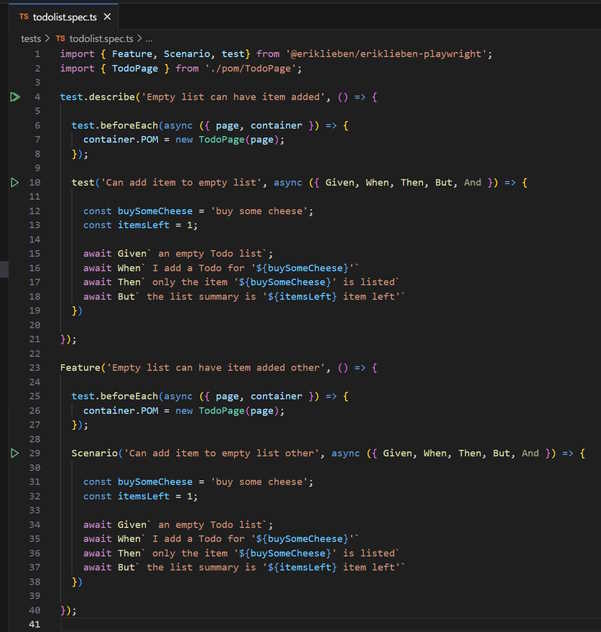Viewport: 601px width, 632px height.
Task: Click 'test.beforeEach' on line 25
Action: (115, 397)
